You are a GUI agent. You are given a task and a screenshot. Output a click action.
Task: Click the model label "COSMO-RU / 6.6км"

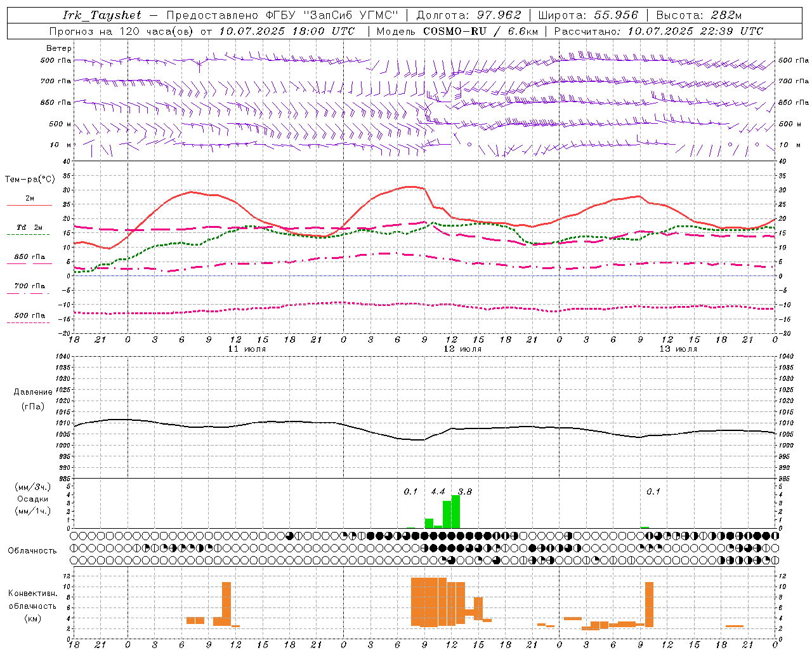tap(480, 31)
